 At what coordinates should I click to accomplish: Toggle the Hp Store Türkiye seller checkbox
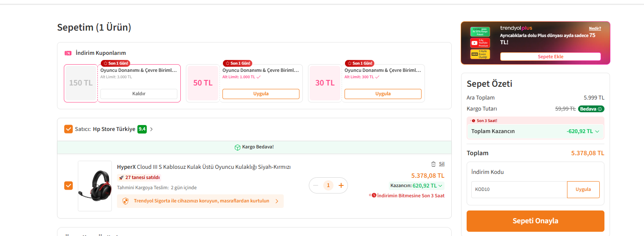pyautogui.click(x=68, y=129)
